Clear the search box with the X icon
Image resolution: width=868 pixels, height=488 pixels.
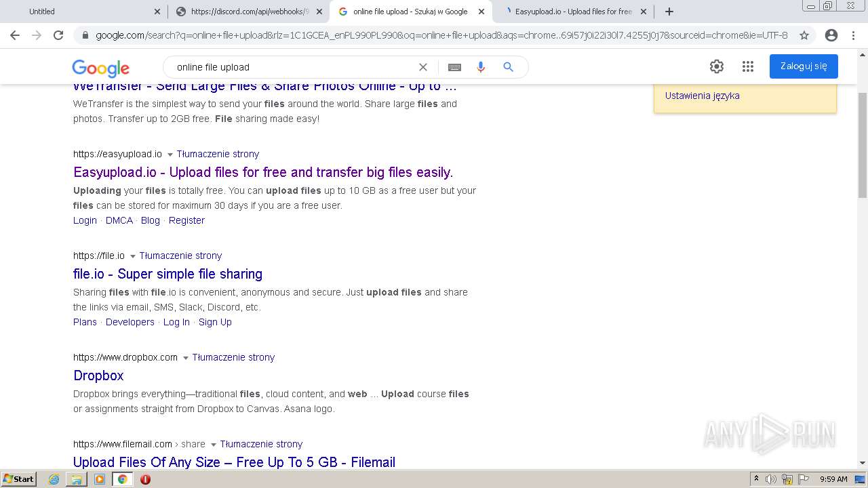tap(423, 67)
